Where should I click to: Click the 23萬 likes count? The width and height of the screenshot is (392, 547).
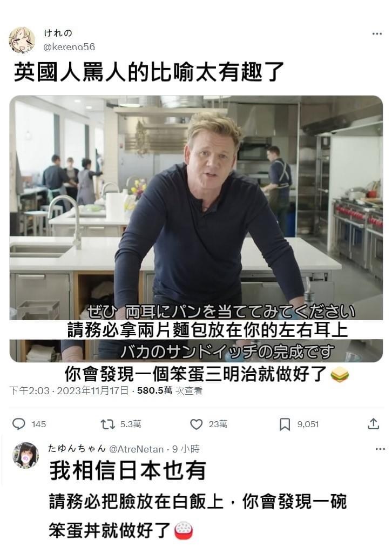point(218,424)
